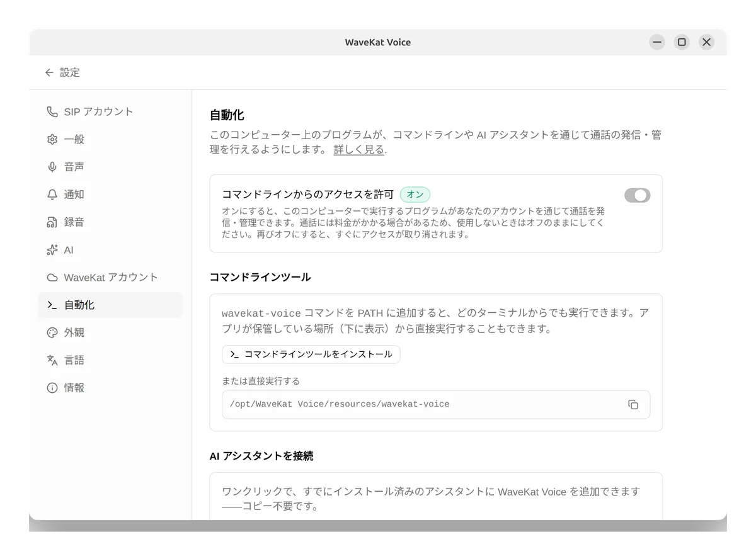Viewport: 756px width, 549px height.
Task: Click the コマンドラインツール section heading
Action: pyautogui.click(x=260, y=277)
